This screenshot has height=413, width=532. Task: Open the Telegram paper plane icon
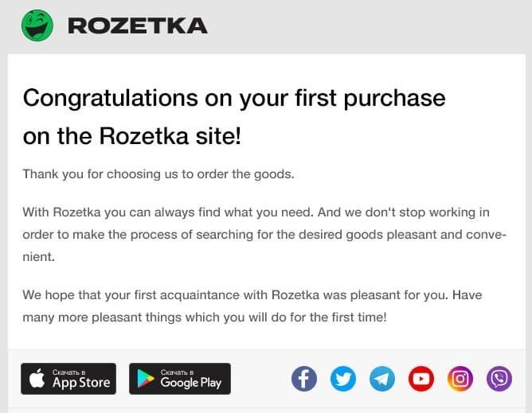[382, 379]
